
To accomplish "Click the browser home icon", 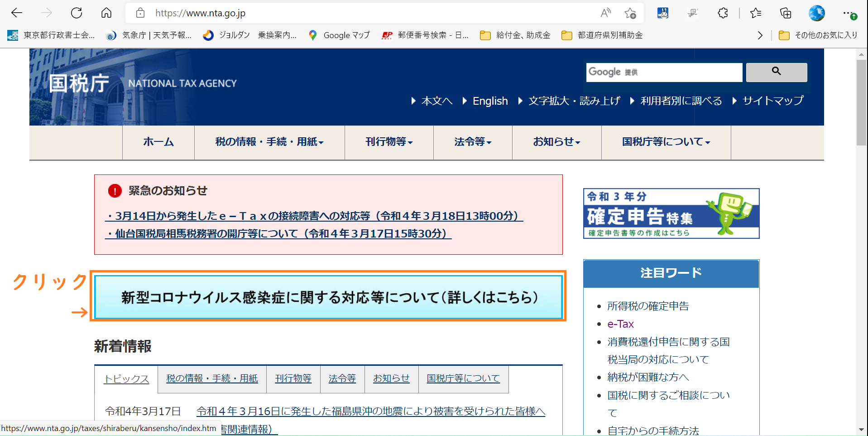I will tap(106, 13).
